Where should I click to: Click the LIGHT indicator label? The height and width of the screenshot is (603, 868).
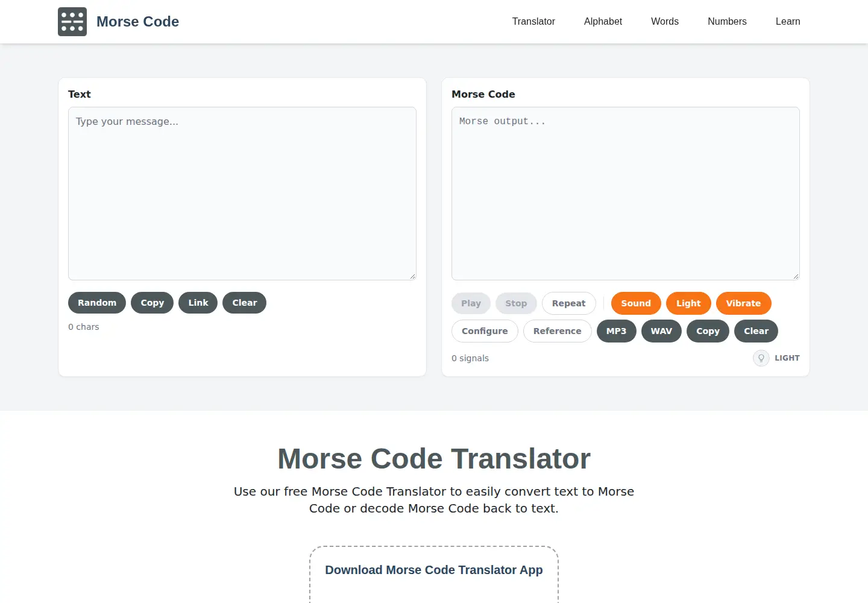point(787,358)
